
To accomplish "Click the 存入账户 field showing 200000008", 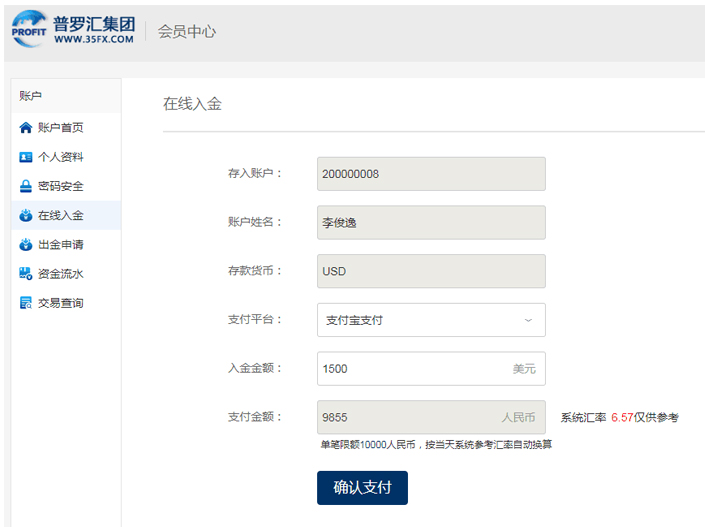I will click(430, 174).
